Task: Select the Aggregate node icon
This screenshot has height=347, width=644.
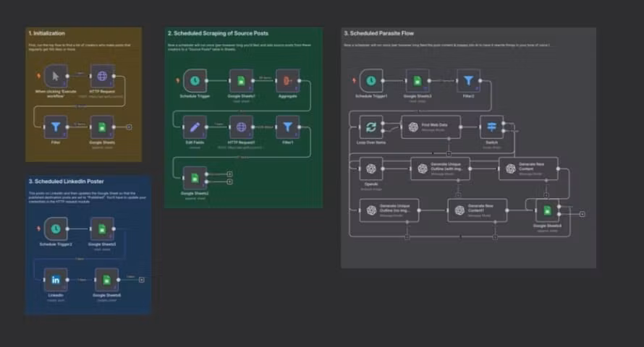Action: click(287, 82)
